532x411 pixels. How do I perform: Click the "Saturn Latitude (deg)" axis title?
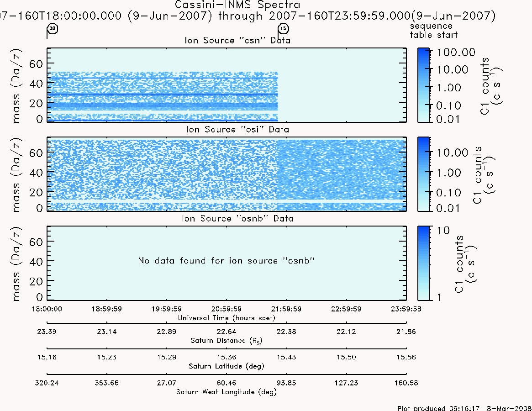pos(226,367)
